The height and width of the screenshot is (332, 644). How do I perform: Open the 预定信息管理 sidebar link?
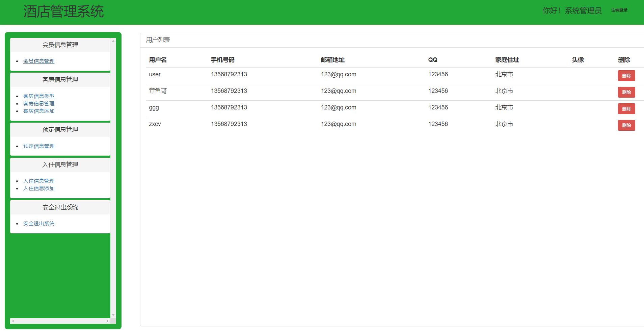39,146
